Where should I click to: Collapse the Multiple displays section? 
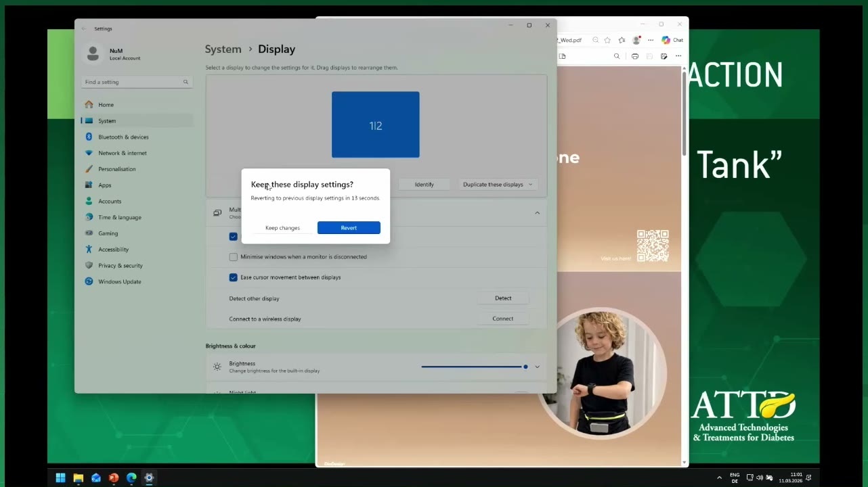[x=538, y=213]
